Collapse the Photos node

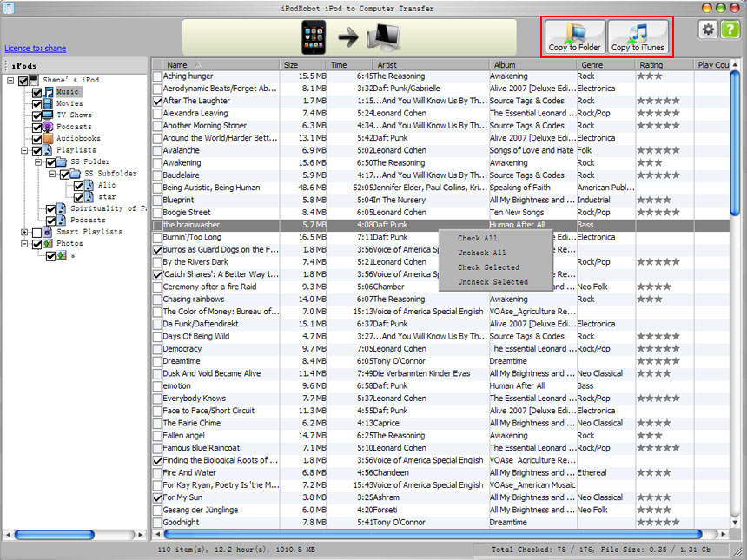(x=24, y=244)
